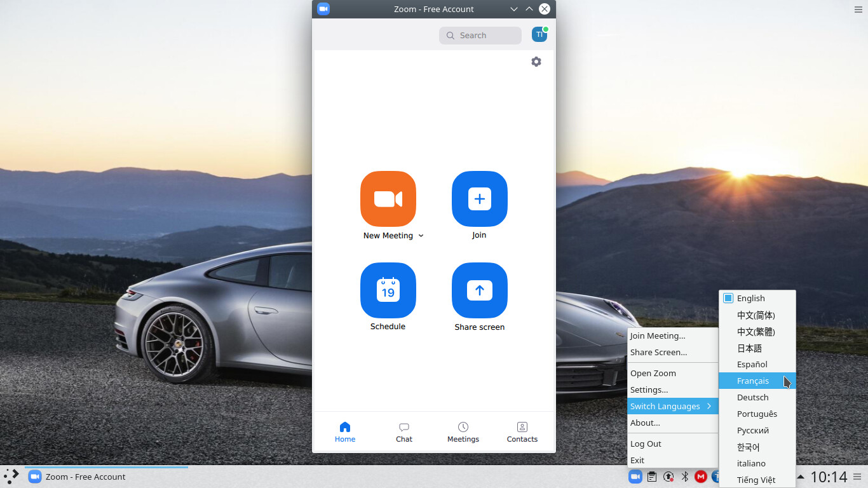Click the updates tray icon with red dot
Screen dimensions: 868x488
(668, 477)
